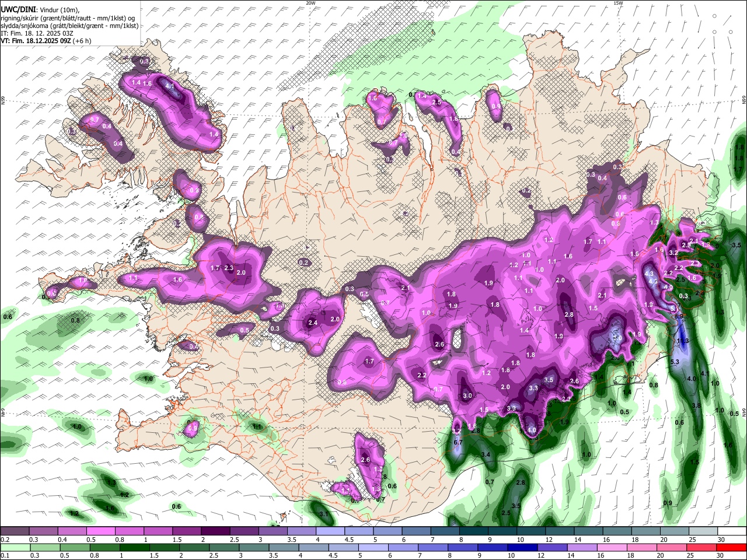Click the 'VT: Fim. 18.12.2025 09Z (+6 h)' line
Image resolution: width=747 pixels, height=560 pixels.
(x=46, y=41)
